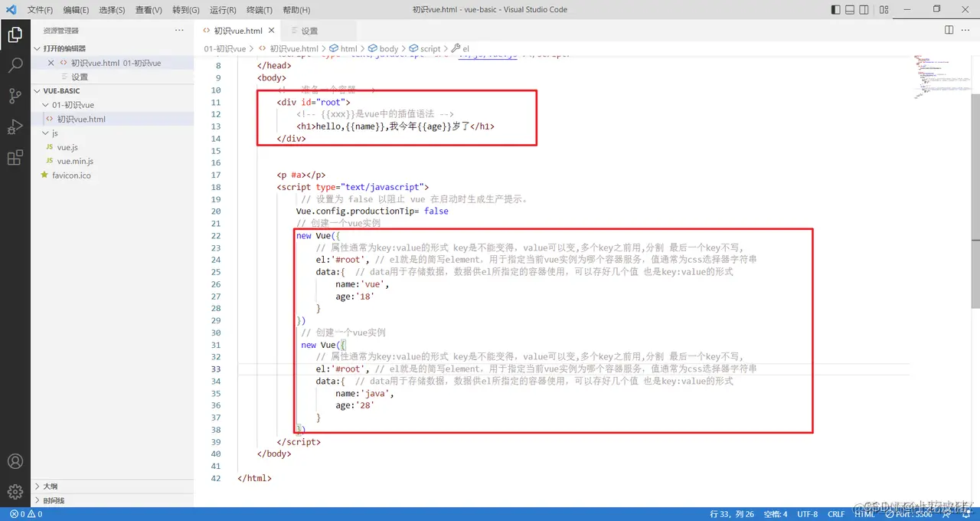
Task: Click 空格: 4 indentation setting
Action: (775, 514)
